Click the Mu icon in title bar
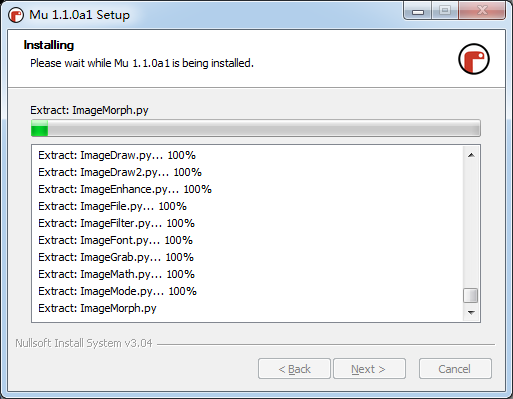513x399 pixels. click(x=16, y=15)
